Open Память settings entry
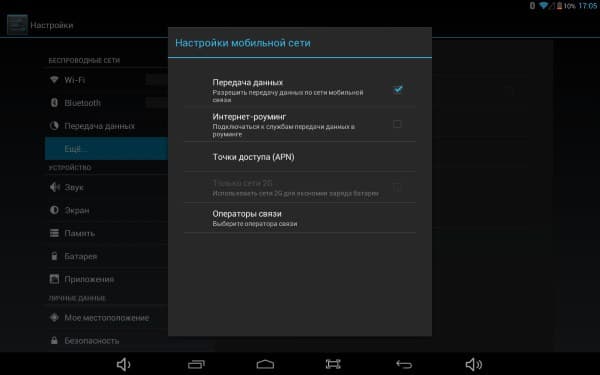600x375 pixels. click(106, 233)
